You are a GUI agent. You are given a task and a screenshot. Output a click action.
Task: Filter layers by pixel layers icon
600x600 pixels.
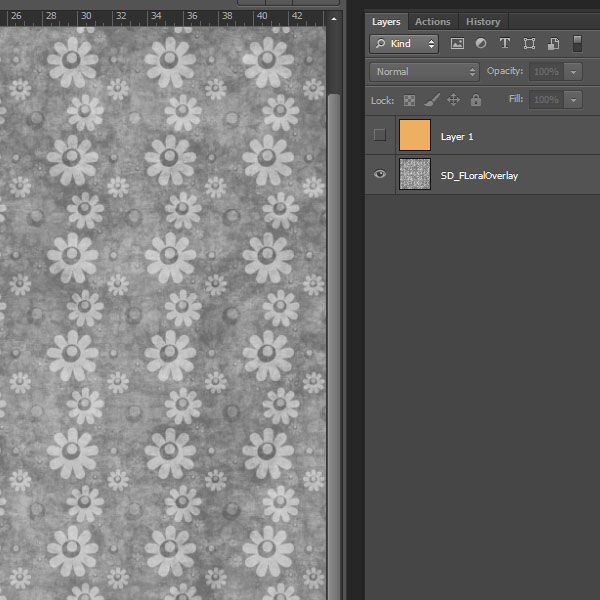(457, 44)
